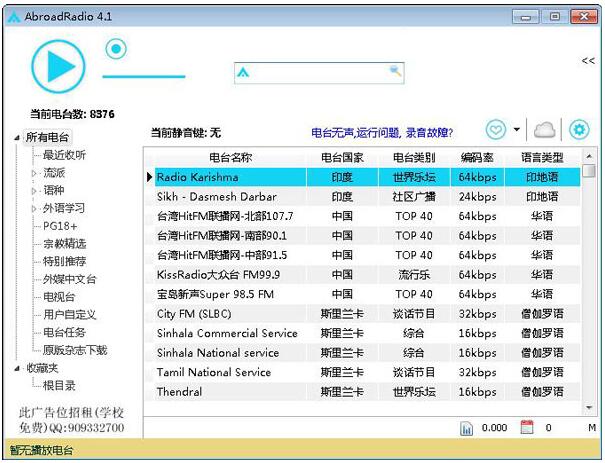Select KissRadio大众台 FM99.9 station

click(x=367, y=275)
